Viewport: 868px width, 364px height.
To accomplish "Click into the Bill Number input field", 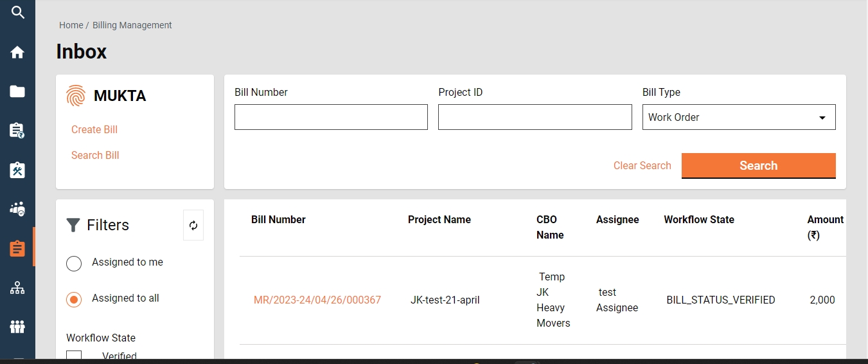I will coord(331,118).
